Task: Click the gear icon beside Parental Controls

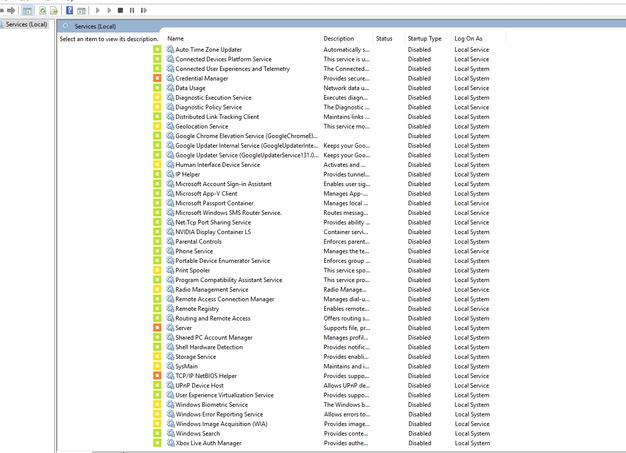Action: [x=170, y=241]
